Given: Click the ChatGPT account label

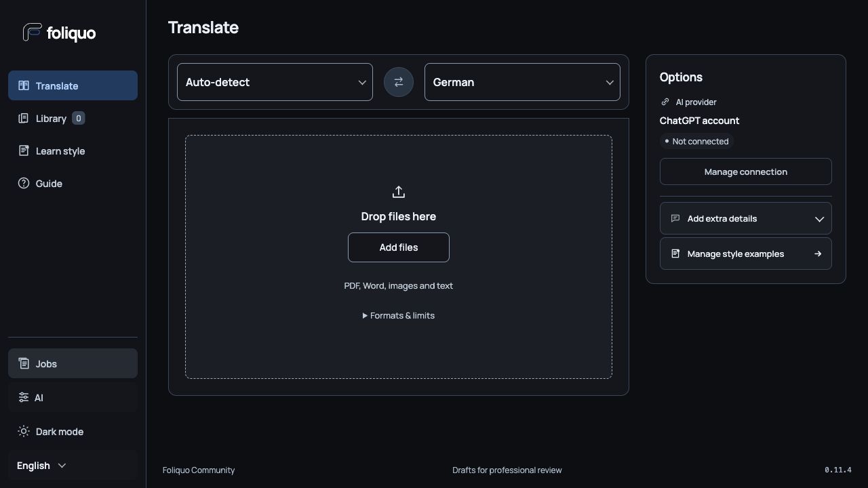Looking at the screenshot, I should (x=699, y=121).
